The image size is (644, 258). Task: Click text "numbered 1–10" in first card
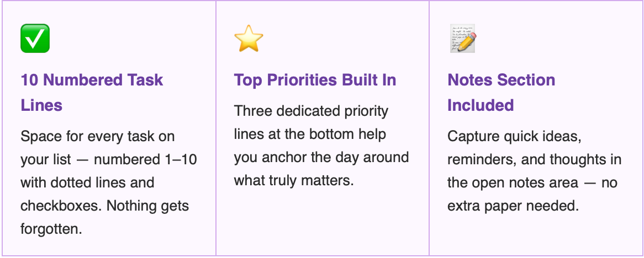click(145, 159)
